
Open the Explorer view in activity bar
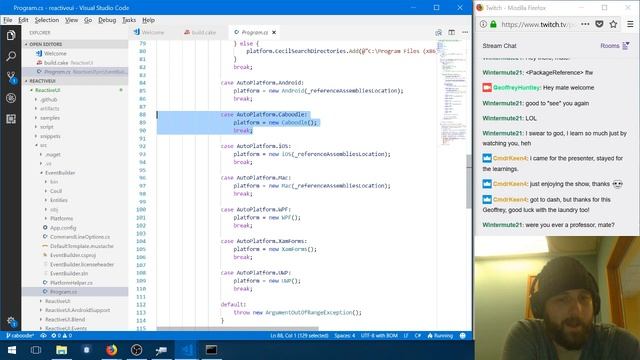(x=11, y=36)
